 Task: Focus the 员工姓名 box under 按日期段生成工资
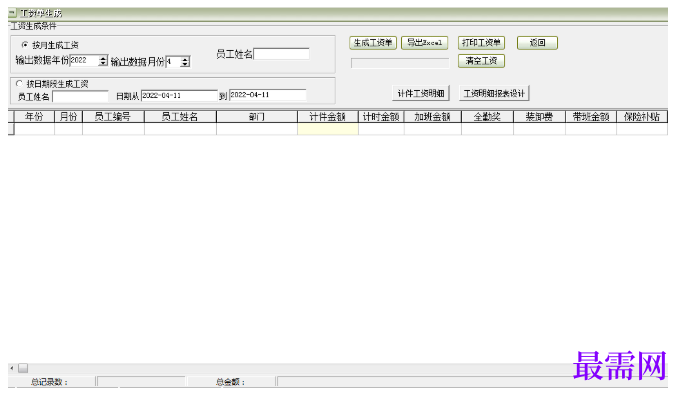pyautogui.click(x=80, y=97)
